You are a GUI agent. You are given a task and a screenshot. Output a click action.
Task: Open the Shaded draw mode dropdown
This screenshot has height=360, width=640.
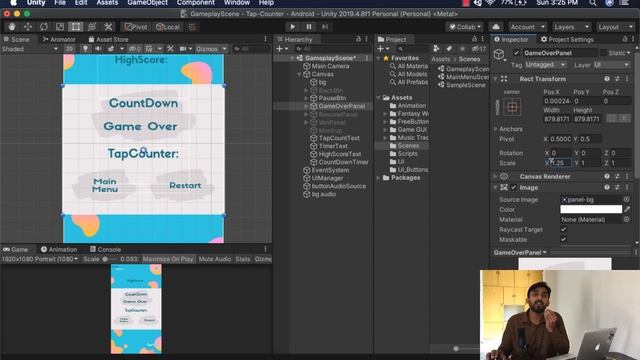click(x=30, y=49)
